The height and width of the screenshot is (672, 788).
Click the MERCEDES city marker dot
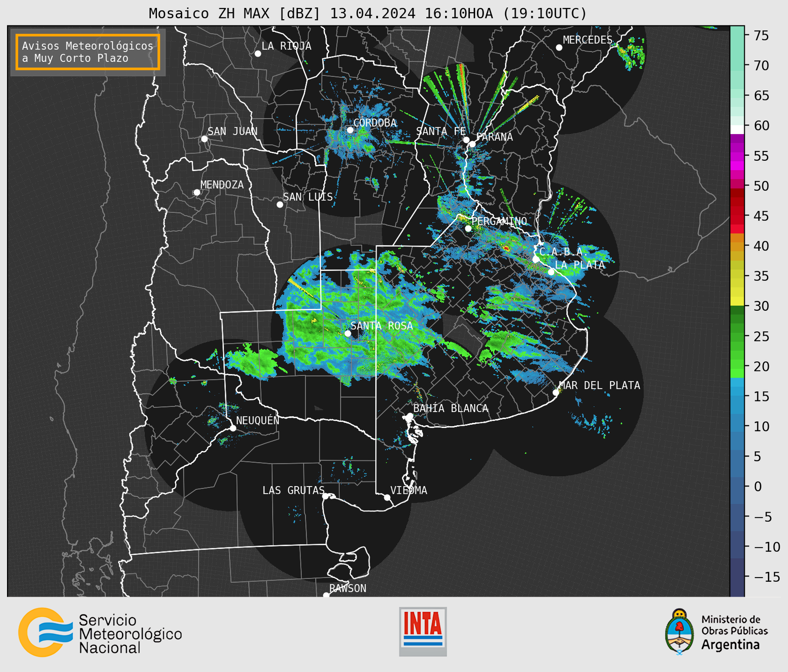coord(559,48)
